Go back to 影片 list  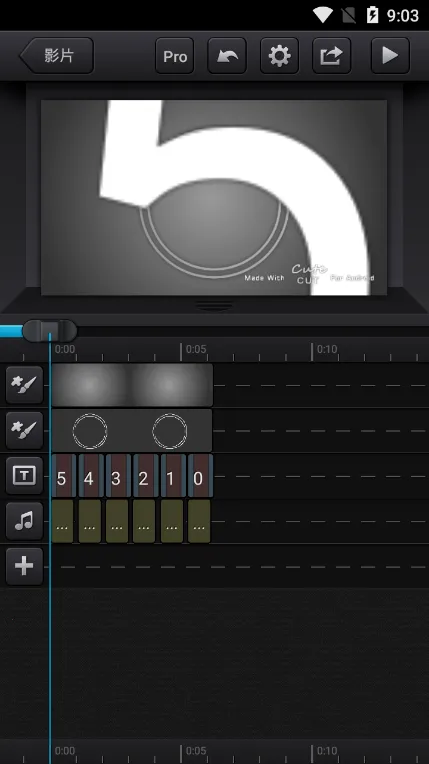point(56,56)
